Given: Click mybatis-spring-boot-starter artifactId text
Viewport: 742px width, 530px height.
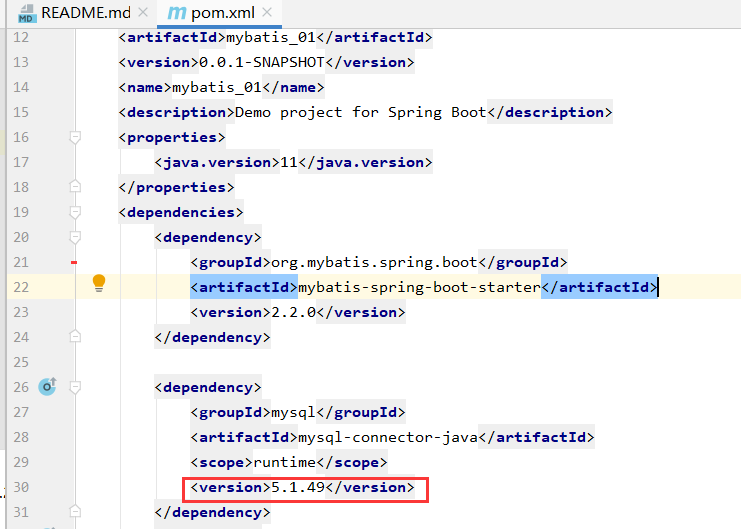Looking at the screenshot, I should 419,288.
